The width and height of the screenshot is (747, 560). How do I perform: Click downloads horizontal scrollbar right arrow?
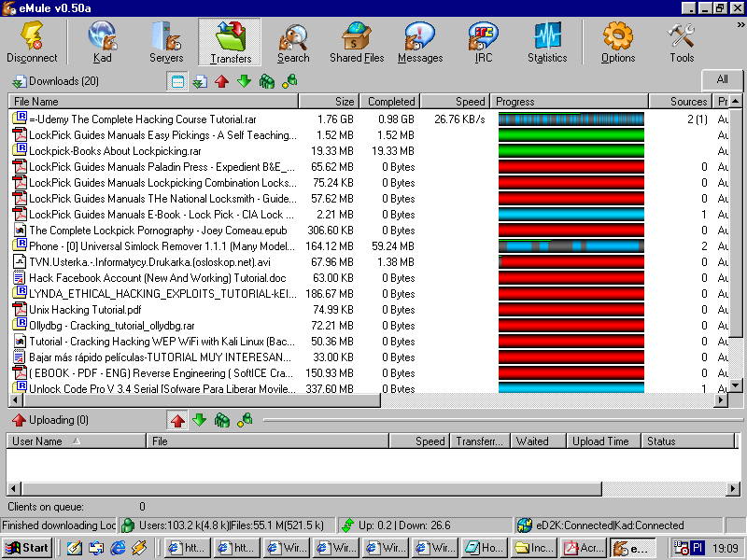pyautogui.click(x=720, y=400)
